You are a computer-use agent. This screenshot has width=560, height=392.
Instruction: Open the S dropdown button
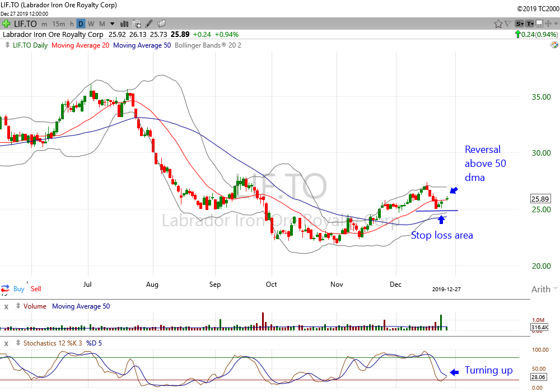[519, 24]
